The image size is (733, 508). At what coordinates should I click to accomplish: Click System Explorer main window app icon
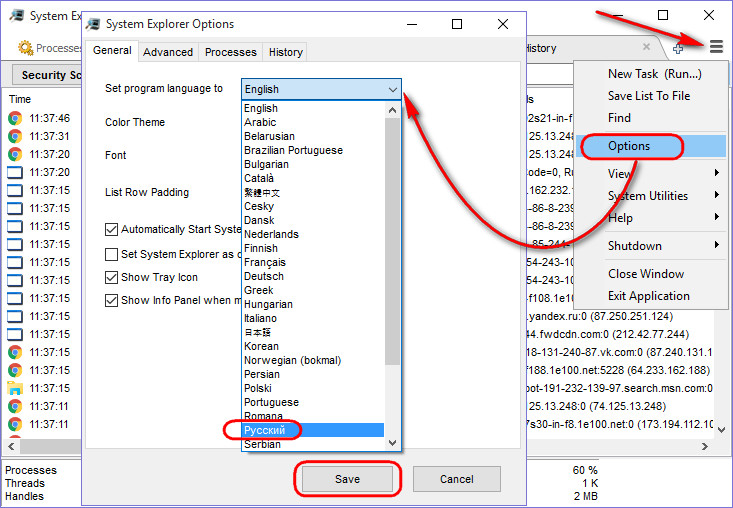click(17, 15)
